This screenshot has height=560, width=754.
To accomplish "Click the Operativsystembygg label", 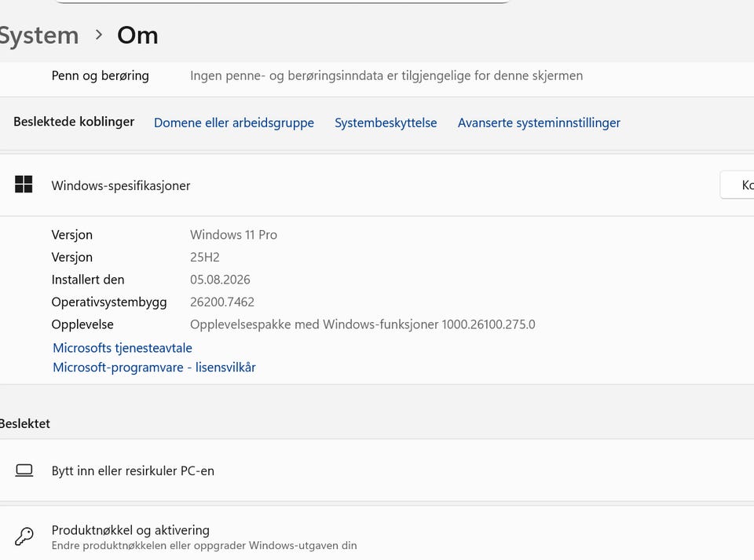I will [108, 302].
